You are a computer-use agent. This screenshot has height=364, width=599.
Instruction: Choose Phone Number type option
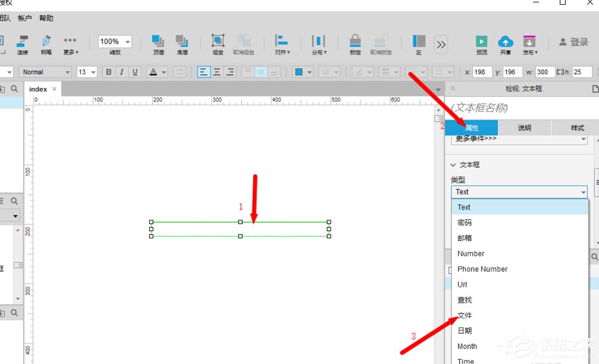520,269
